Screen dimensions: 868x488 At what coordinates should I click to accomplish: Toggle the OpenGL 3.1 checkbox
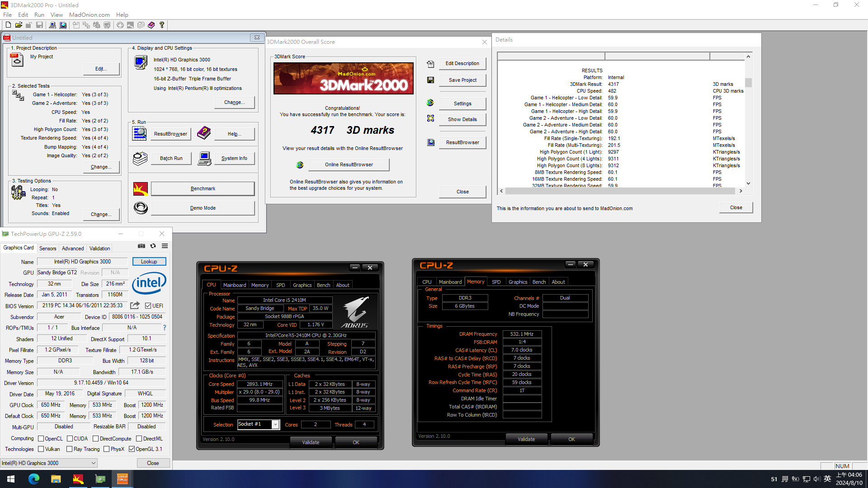coord(132,449)
